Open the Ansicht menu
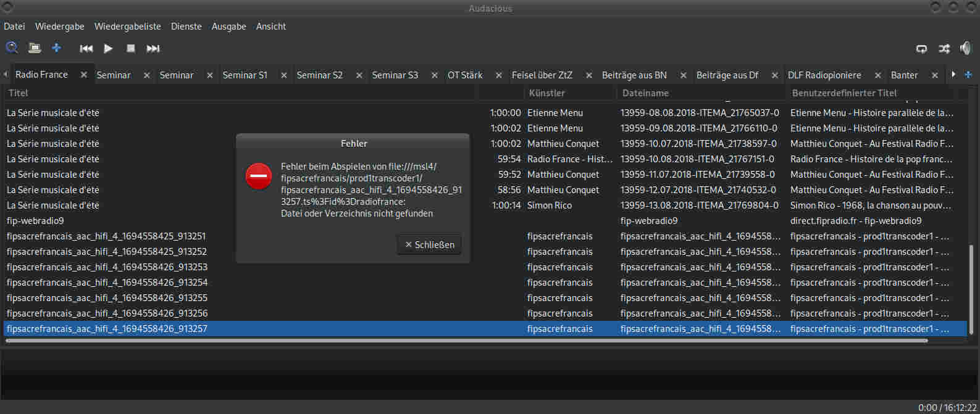Viewport: 980px width, 414px height. click(271, 27)
